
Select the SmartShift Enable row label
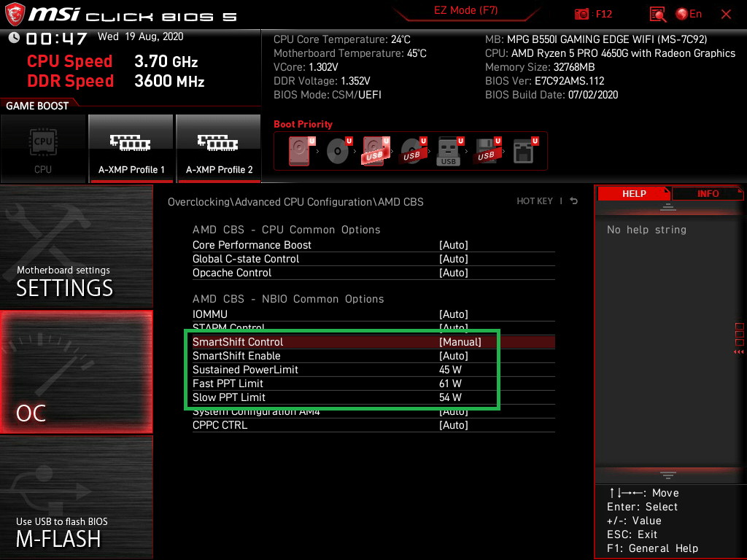(236, 356)
